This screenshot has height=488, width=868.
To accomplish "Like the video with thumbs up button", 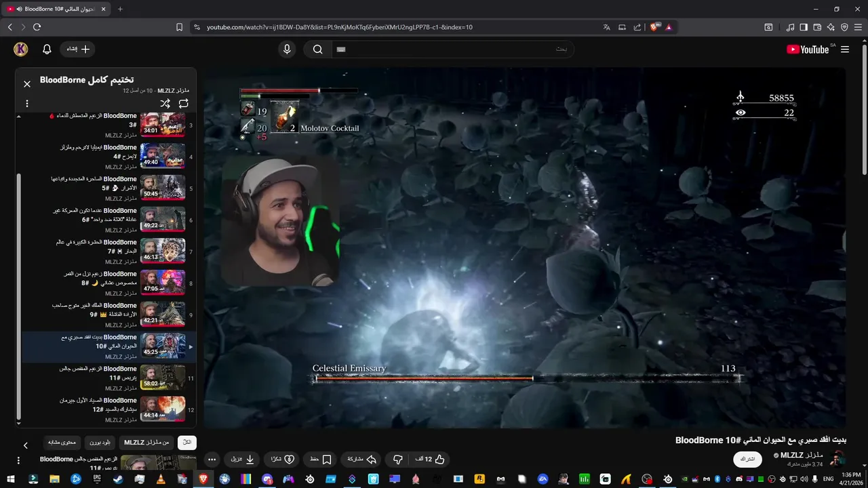I will tap(430, 460).
